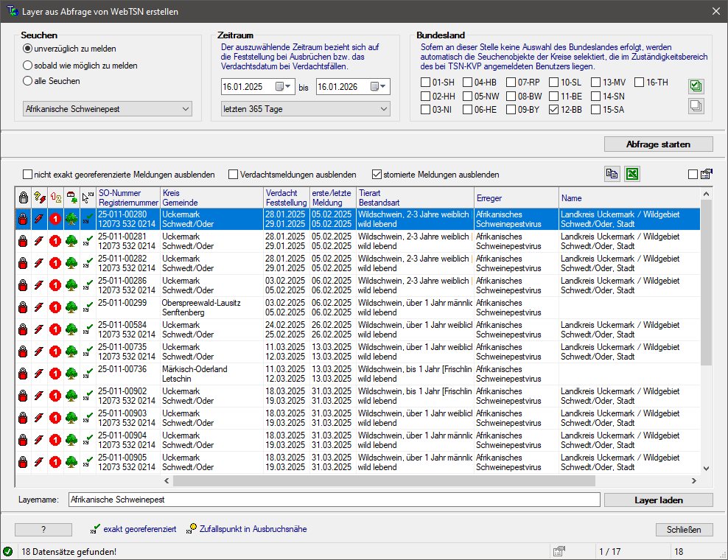
Task: Uncheck 'stornierte Meldungen ausblenden'
Action: pos(377,175)
